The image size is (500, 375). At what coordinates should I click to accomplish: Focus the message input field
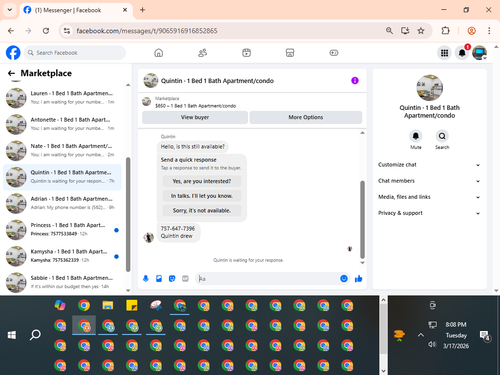click(x=267, y=279)
